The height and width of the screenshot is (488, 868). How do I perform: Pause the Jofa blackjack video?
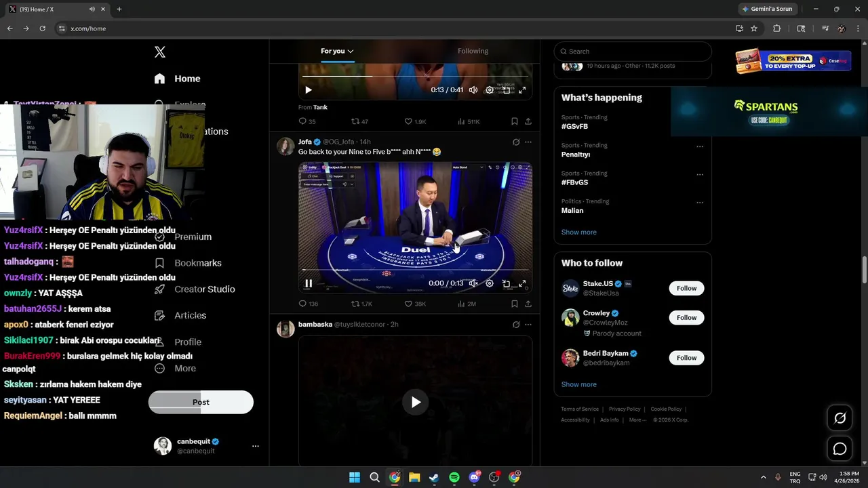point(309,283)
